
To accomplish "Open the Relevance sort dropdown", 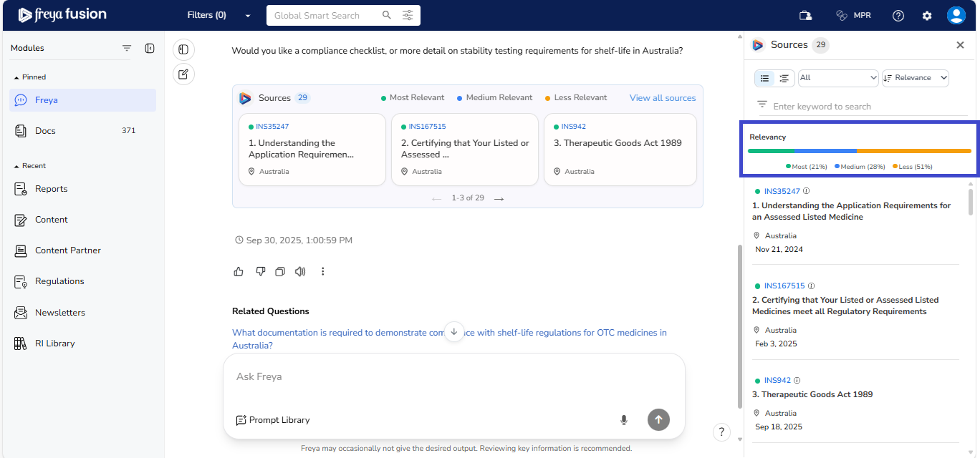I will (916, 78).
